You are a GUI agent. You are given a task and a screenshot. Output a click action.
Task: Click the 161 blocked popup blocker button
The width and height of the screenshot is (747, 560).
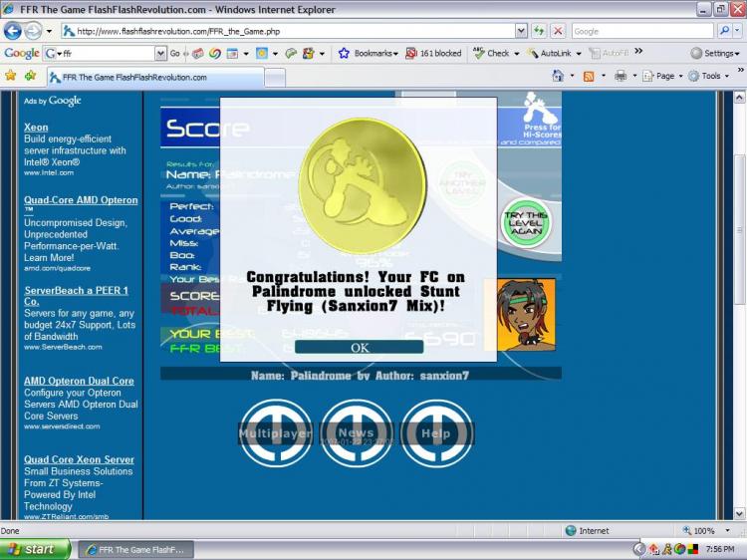click(x=433, y=54)
